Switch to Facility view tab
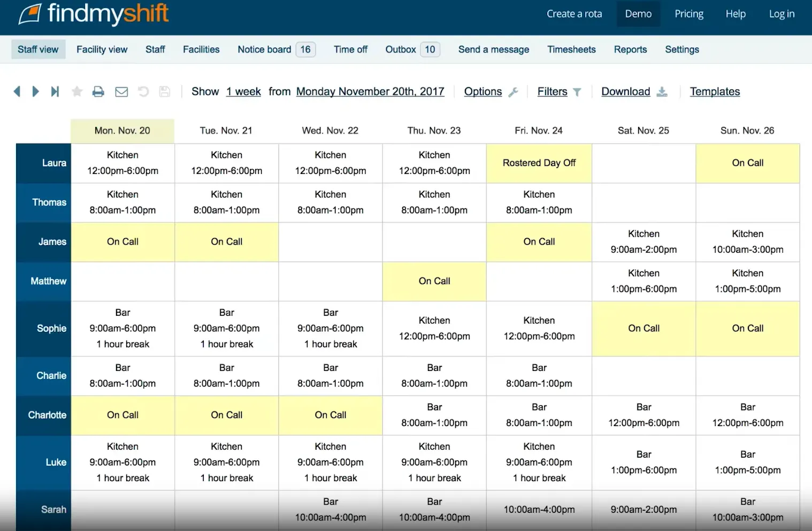The height and width of the screenshot is (531, 812). 102,49
